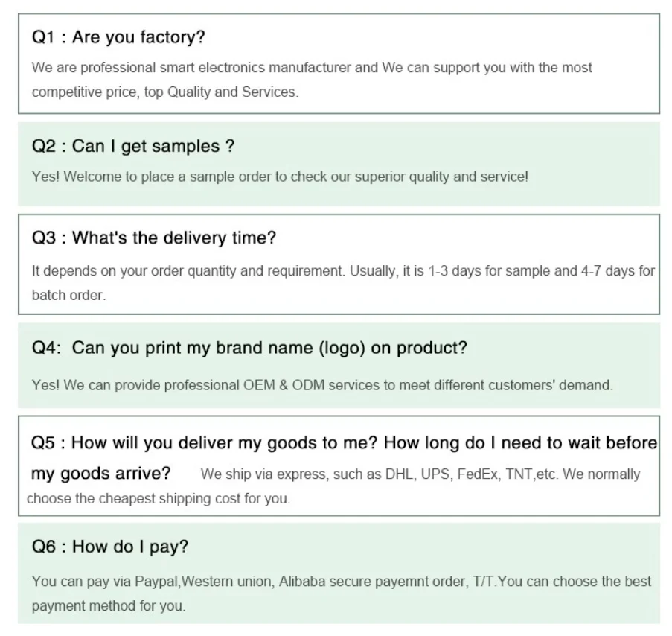Click the 'Alibaba secure payemnt order' text
The image size is (672, 636).
pyautogui.click(x=372, y=582)
